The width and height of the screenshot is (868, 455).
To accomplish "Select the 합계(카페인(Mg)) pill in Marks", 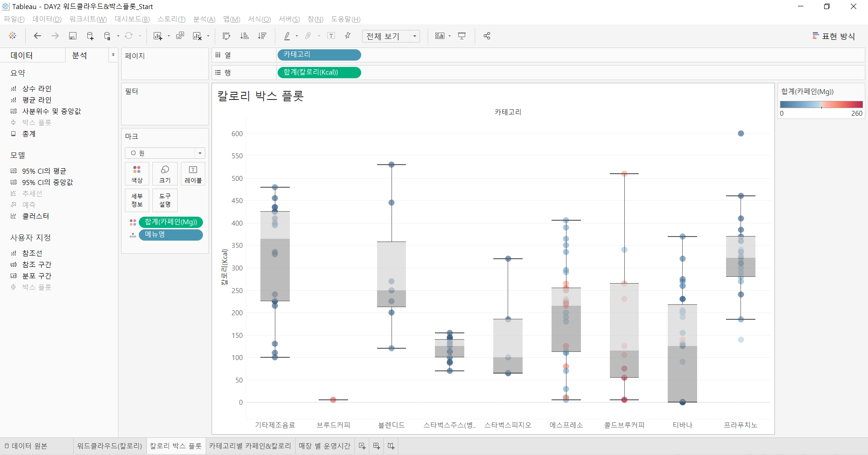I will coord(171,222).
